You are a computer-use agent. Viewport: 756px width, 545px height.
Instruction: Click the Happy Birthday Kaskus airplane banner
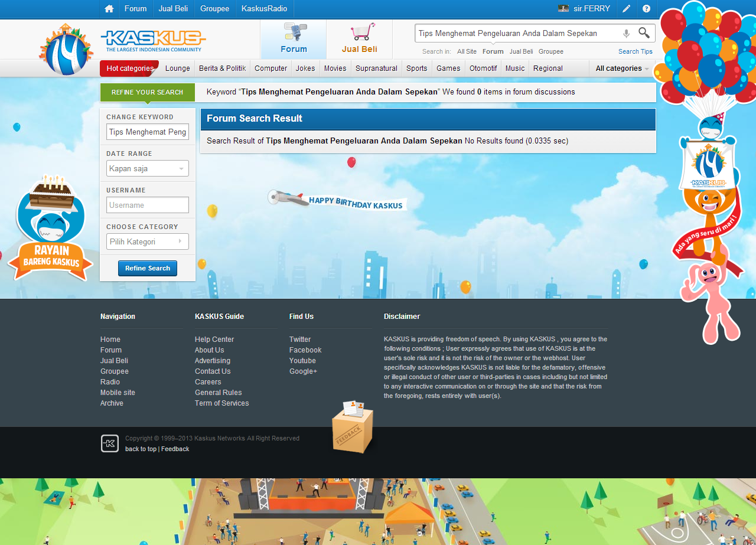point(337,201)
